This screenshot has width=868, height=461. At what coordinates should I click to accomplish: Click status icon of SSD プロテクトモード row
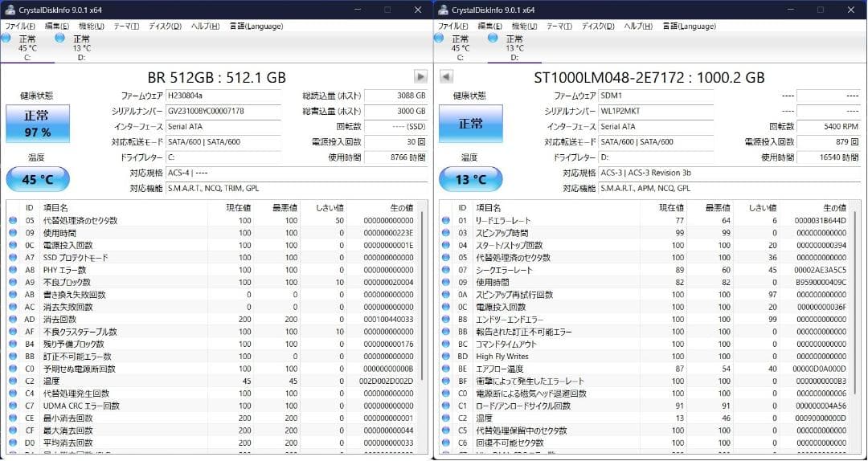[13, 257]
